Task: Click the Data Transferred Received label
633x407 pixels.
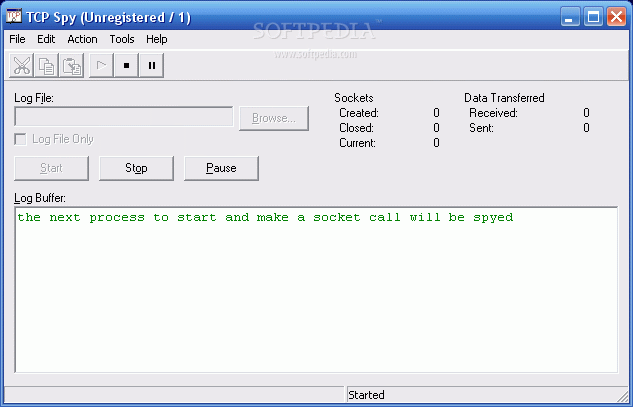Action: tap(493, 113)
